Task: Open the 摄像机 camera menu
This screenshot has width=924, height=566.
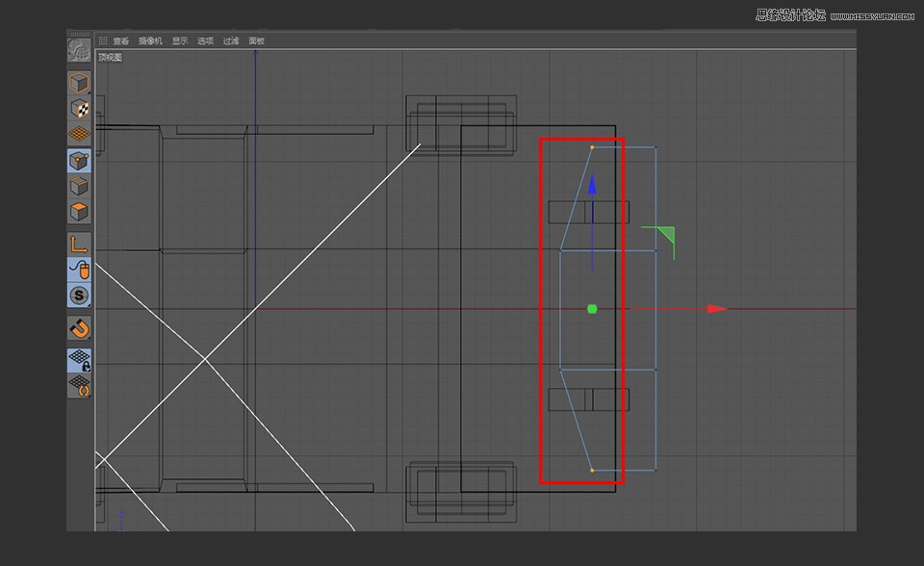Action: tap(152, 40)
